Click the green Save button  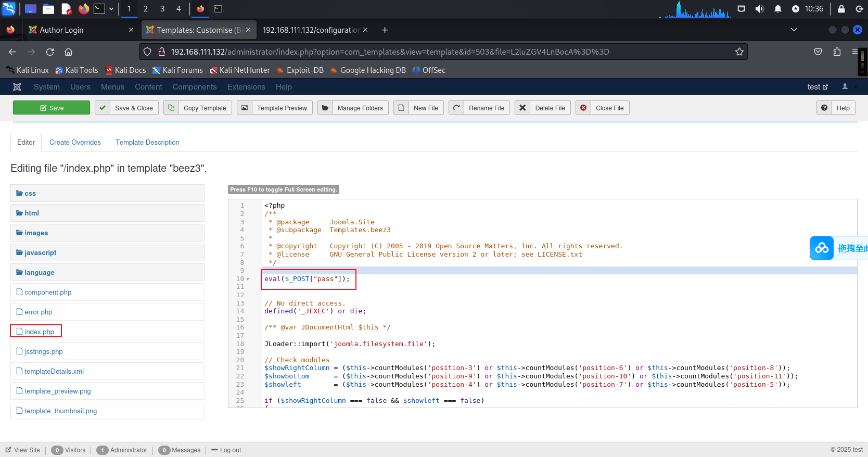point(52,108)
